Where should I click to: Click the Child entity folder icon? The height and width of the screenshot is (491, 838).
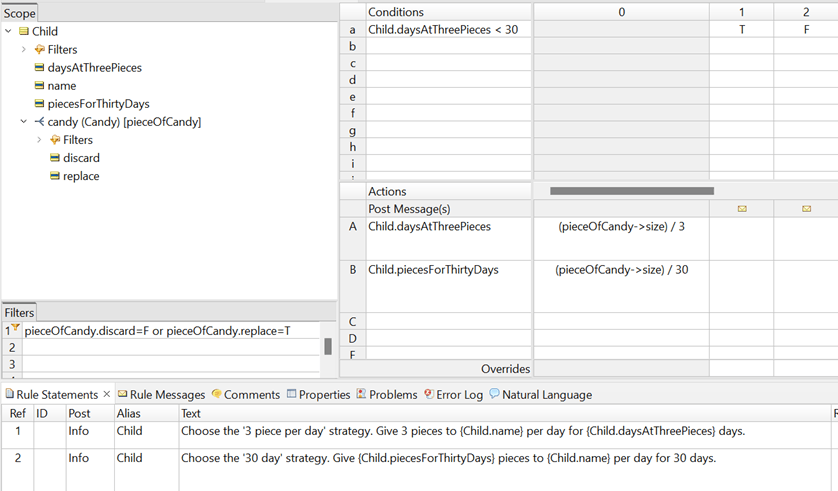(24, 31)
